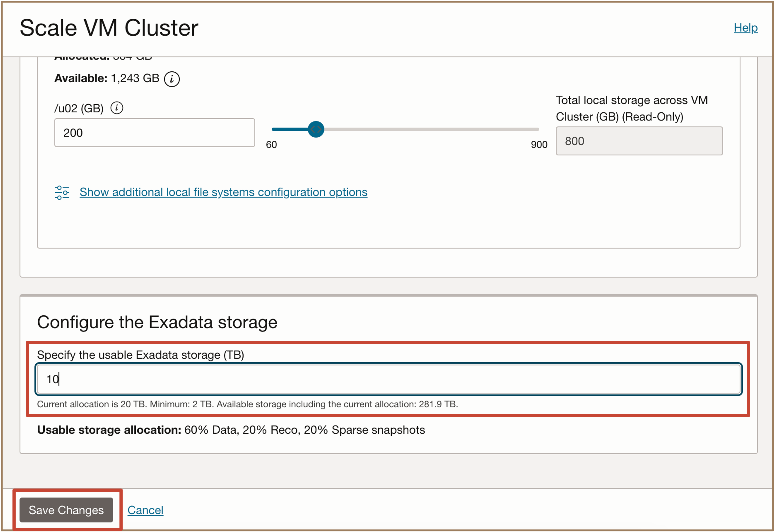Click the current allocation hint text
Screen dimensions: 775x532
coord(247,404)
